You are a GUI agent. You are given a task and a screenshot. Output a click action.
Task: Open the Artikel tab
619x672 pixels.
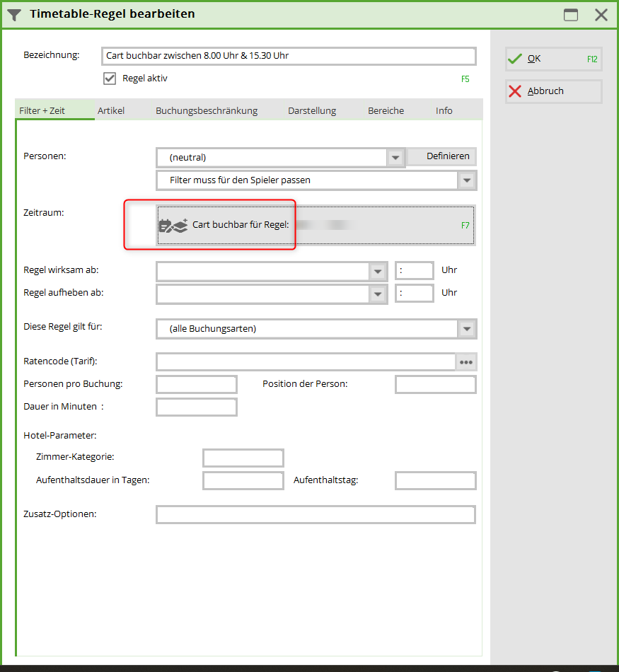(111, 110)
